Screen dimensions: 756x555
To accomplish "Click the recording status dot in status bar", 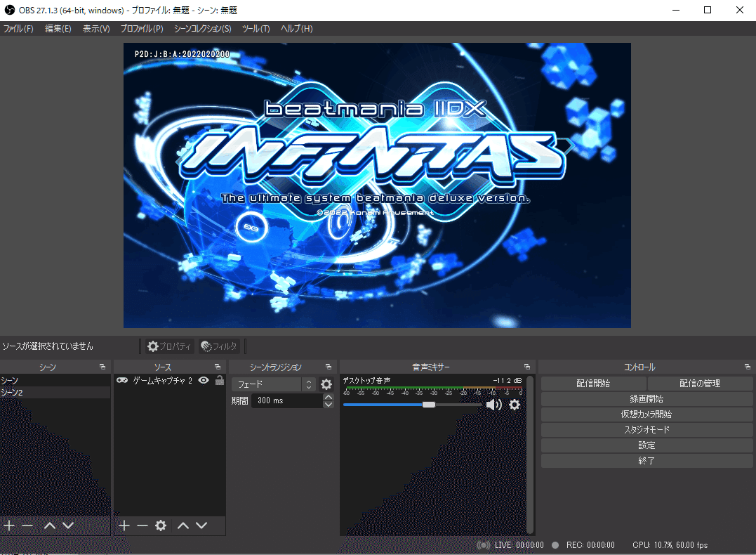I will (x=555, y=545).
